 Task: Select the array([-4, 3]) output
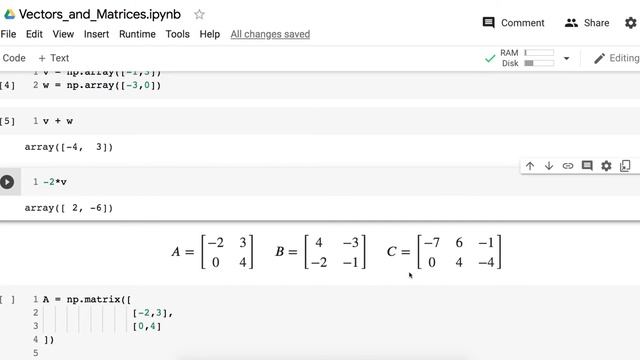pyautogui.click(x=69, y=147)
